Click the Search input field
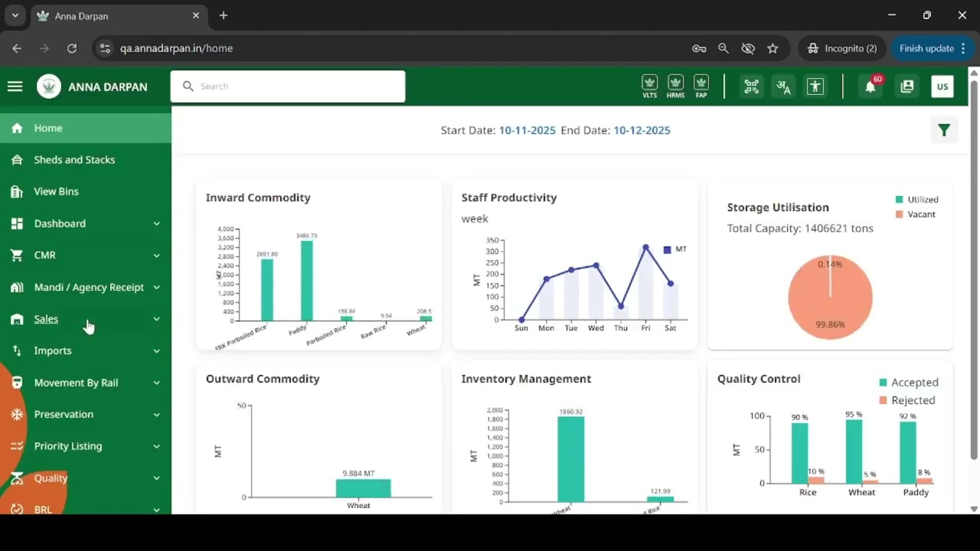Image resolution: width=980 pixels, height=551 pixels. pos(288,86)
